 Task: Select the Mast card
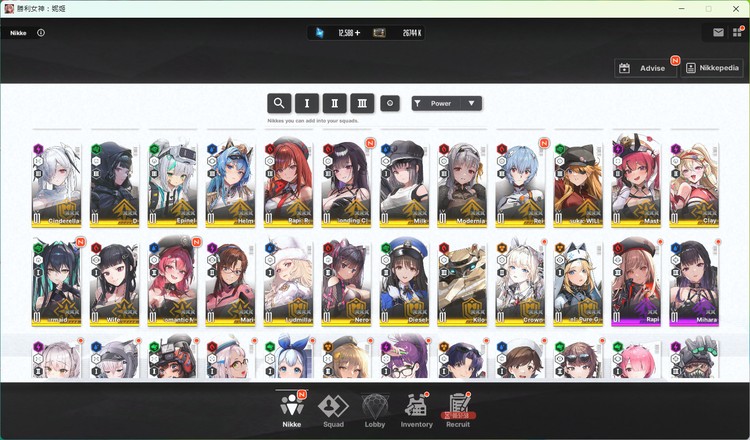coord(636,184)
